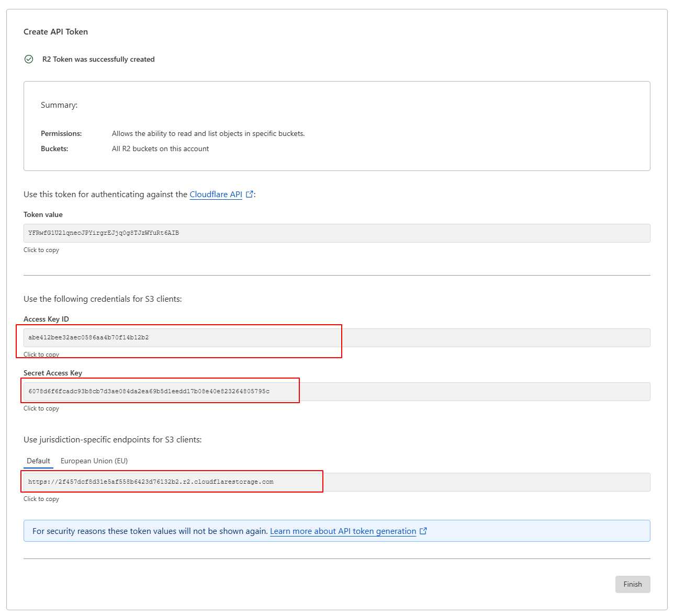This screenshot has width=674, height=616.
Task: Open the Cloudflare API link
Action: tap(216, 194)
